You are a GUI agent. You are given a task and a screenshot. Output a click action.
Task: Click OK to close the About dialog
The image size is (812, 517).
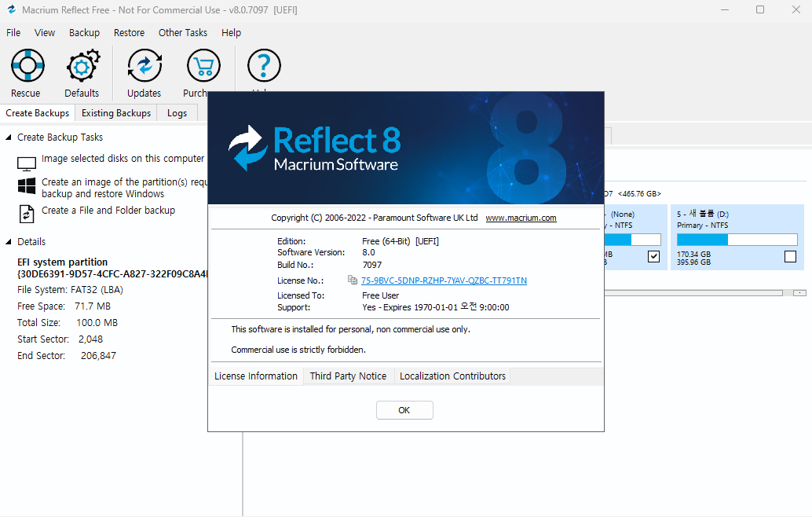click(x=404, y=410)
